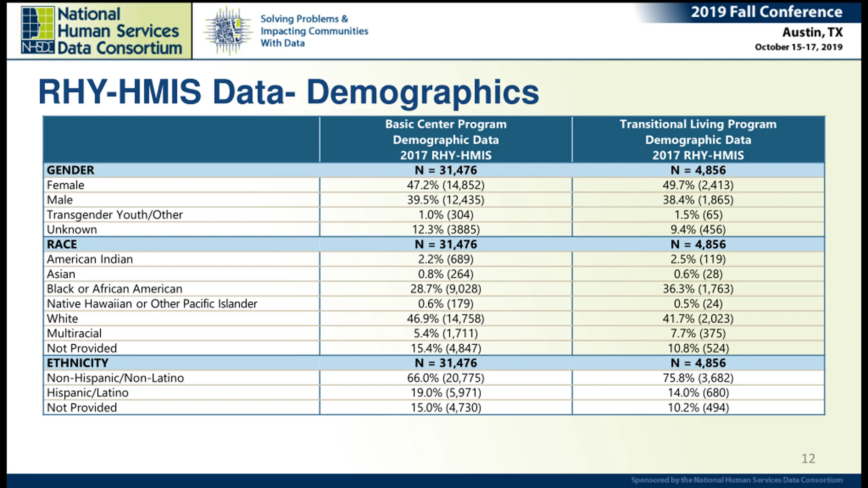This screenshot has height=488, width=868.
Task: Click the '14.0% (680)' cell
Action: click(698, 393)
